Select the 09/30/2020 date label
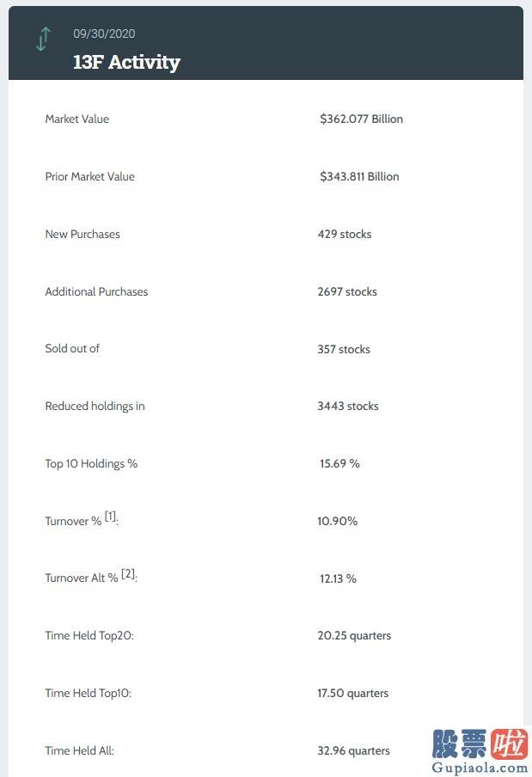Screen dimensions: 532x777 (104, 34)
